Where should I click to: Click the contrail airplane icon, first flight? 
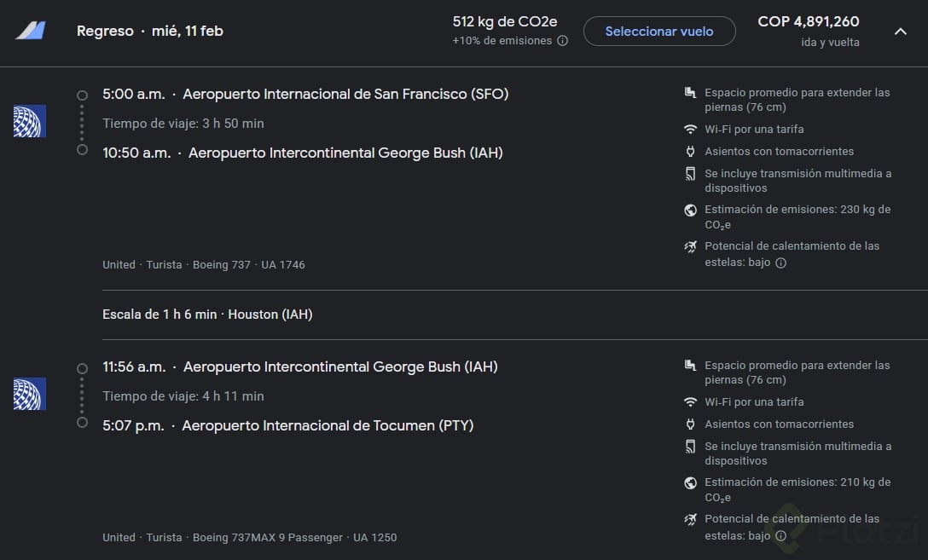[690, 246]
